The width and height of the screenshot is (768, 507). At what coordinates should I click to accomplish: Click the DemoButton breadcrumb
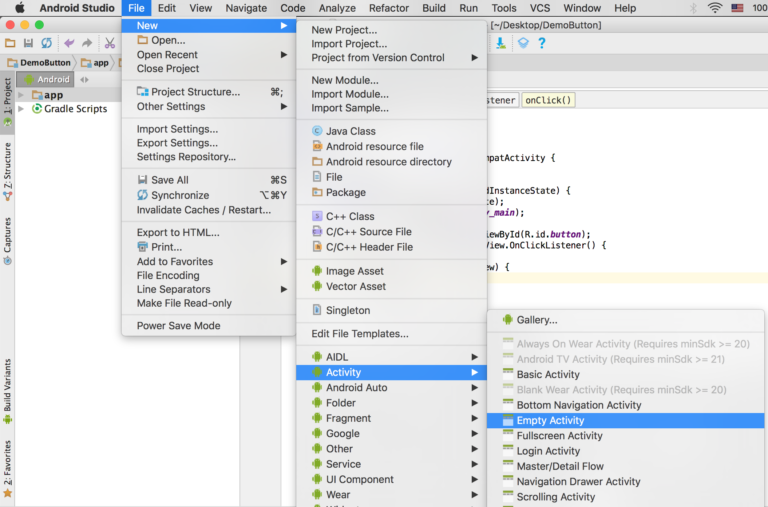(39, 62)
